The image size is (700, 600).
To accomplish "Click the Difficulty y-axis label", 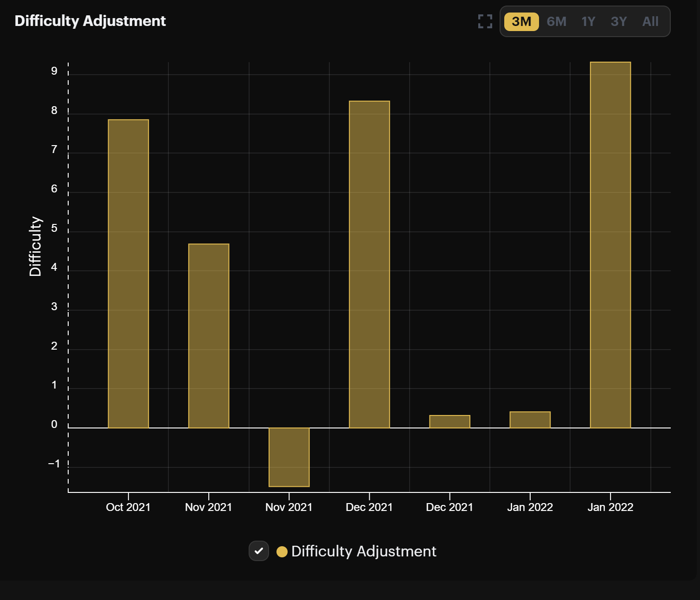I will click(x=35, y=246).
